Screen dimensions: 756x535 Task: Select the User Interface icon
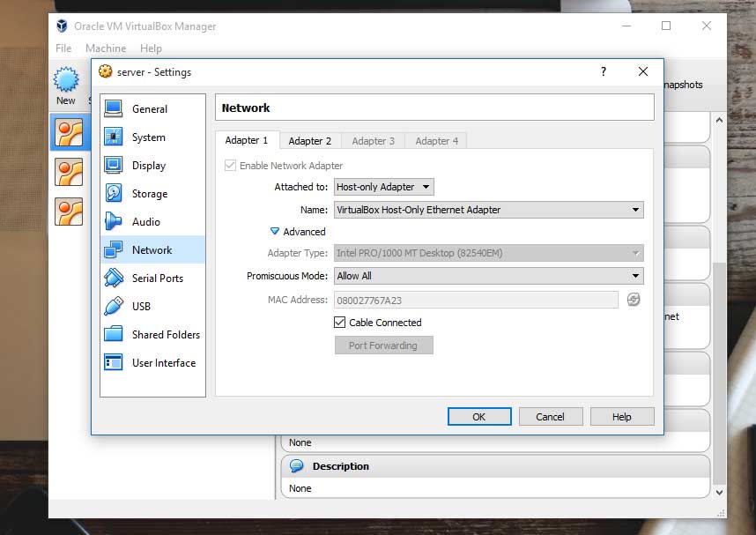pyautogui.click(x=114, y=362)
